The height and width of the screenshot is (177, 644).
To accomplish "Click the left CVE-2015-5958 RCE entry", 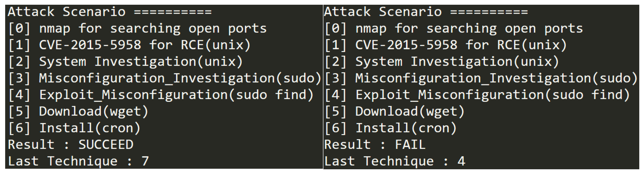I will click(x=129, y=45).
